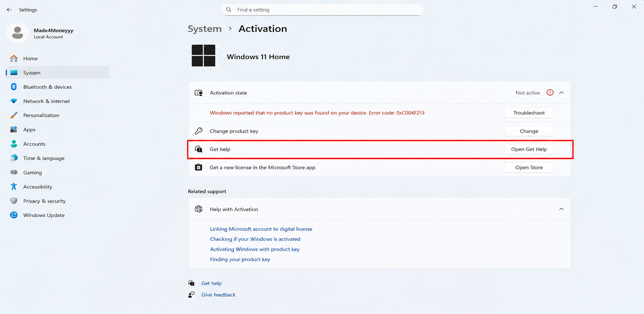Open the System settings category

point(57,72)
